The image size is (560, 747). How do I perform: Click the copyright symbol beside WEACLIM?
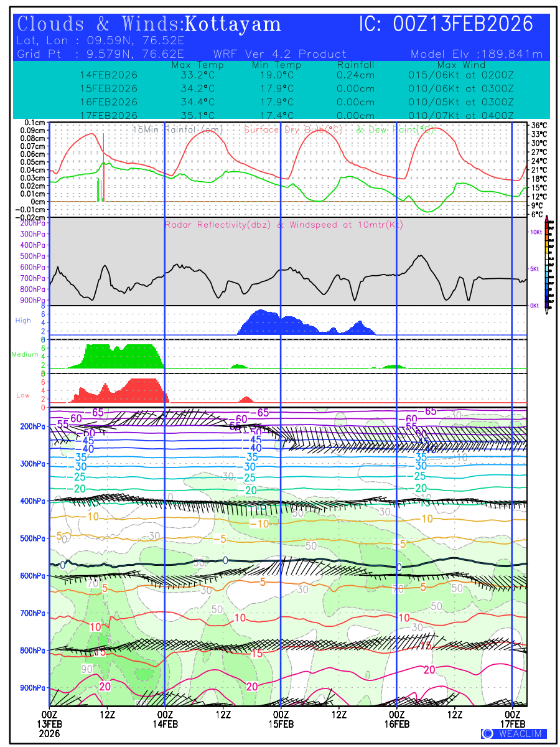[488, 733]
